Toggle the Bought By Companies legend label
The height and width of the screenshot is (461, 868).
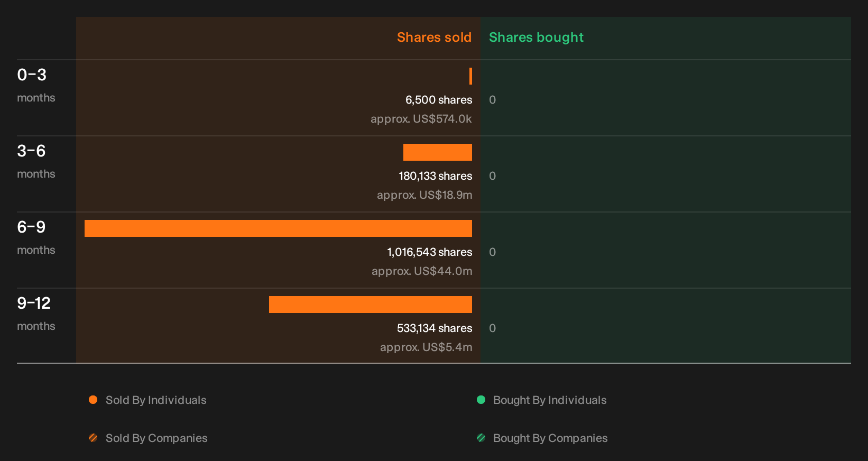550,438
